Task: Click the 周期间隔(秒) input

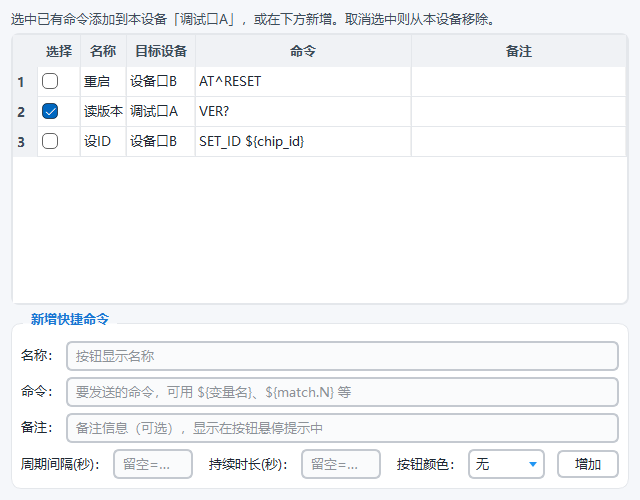Action: 153,464
